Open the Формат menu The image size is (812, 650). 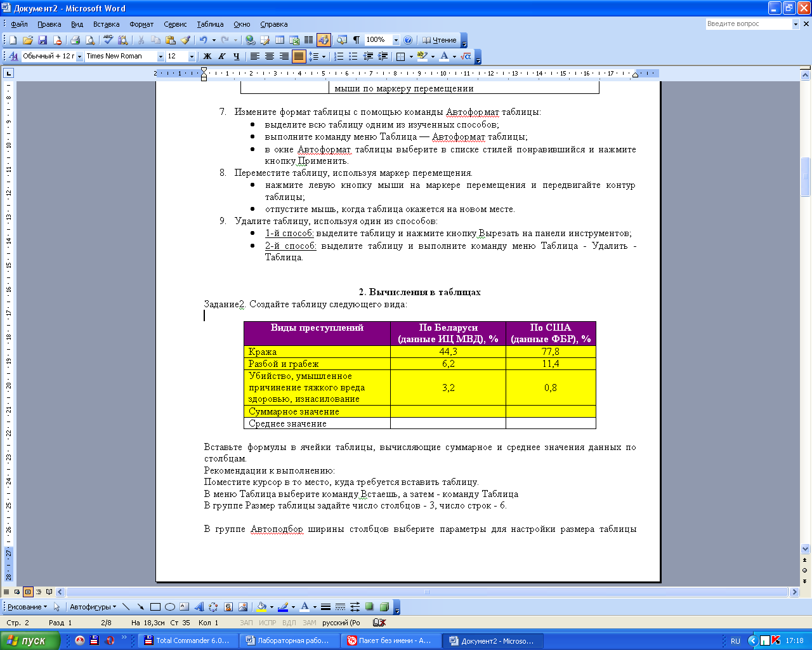(141, 24)
